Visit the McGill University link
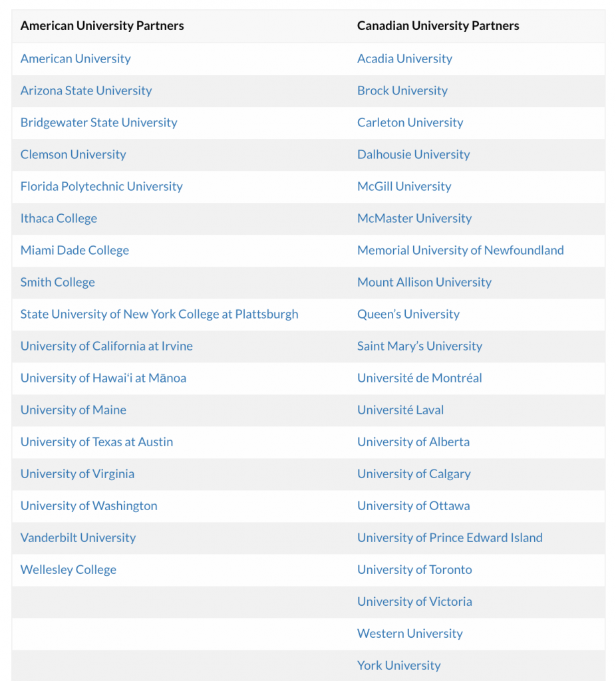 [x=404, y=186]
